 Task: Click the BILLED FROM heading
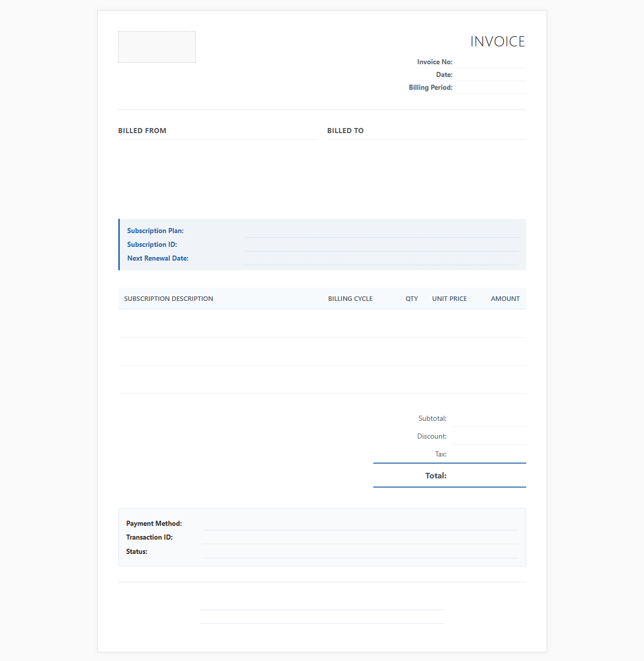(x=142, y=131)
